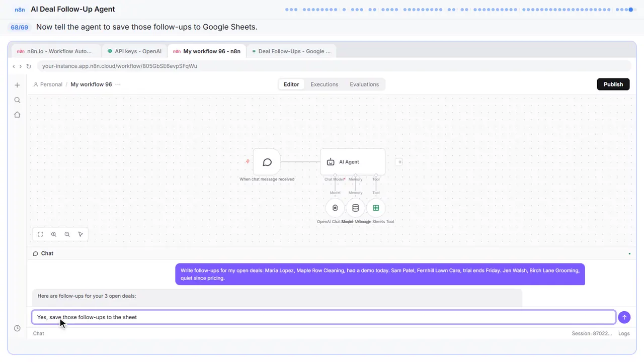This screenshot has height=362, width=644.
Task: Click the plus icon in the n8n sidebar
Action: [17, 85]
